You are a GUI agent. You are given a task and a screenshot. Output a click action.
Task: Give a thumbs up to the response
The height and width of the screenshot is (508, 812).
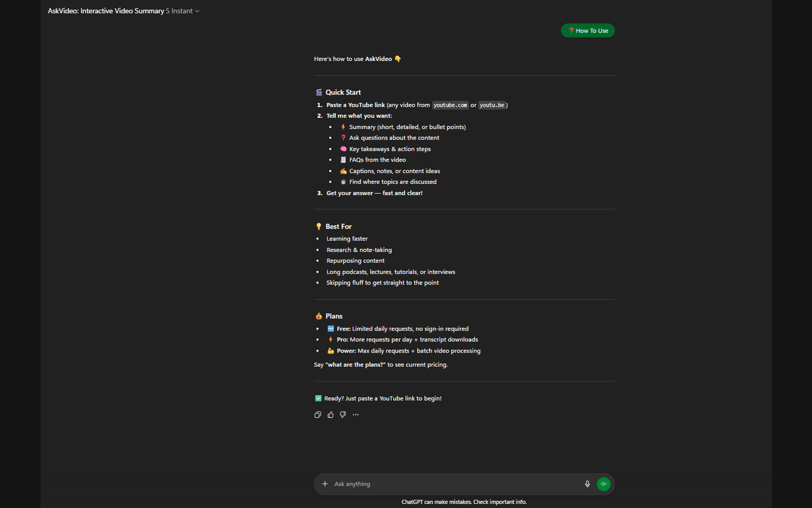point(330,415)
